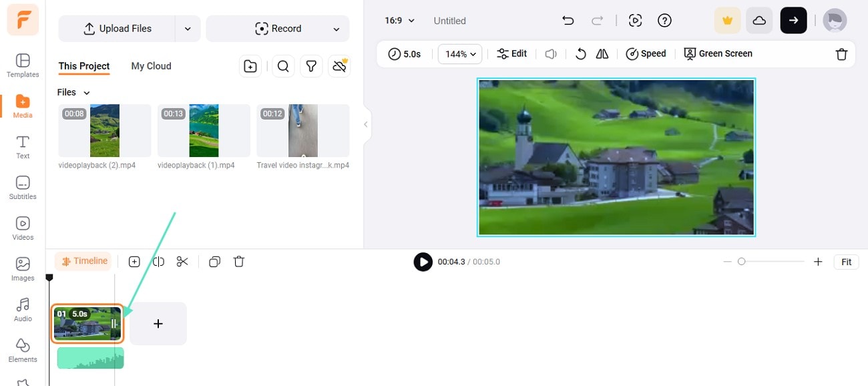Click the export arrow button
This screenshot has height=386, width=868.
coord(793,21)
